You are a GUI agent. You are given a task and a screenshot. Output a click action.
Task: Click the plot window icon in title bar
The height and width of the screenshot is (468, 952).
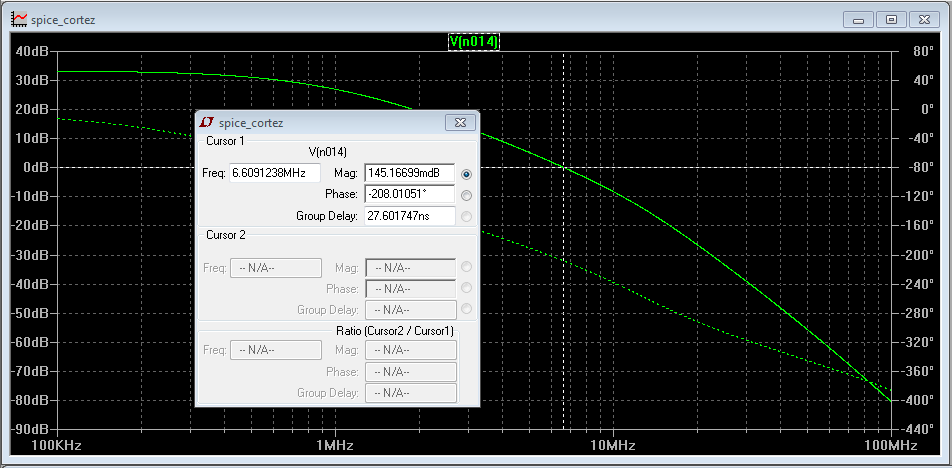pos(19,19)
